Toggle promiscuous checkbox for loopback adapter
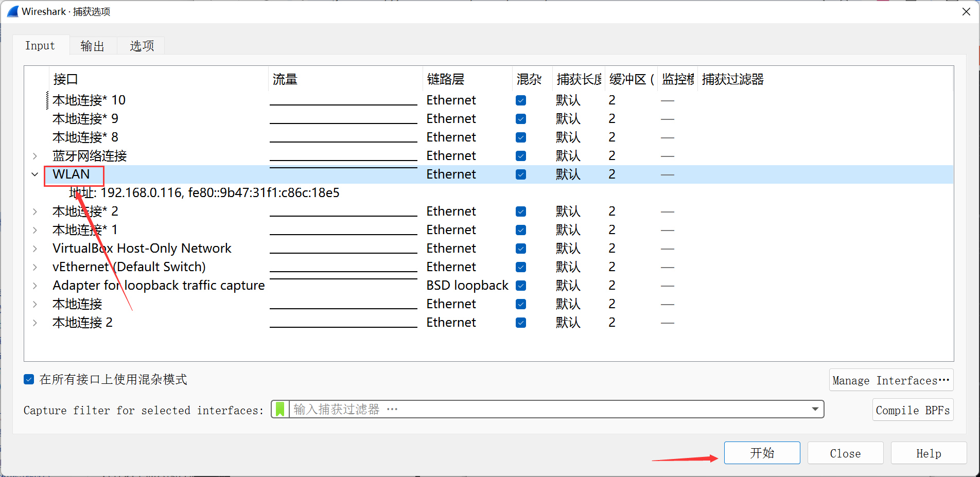The width and height of the screenshot is (980, 477). [x=521, y=286]
